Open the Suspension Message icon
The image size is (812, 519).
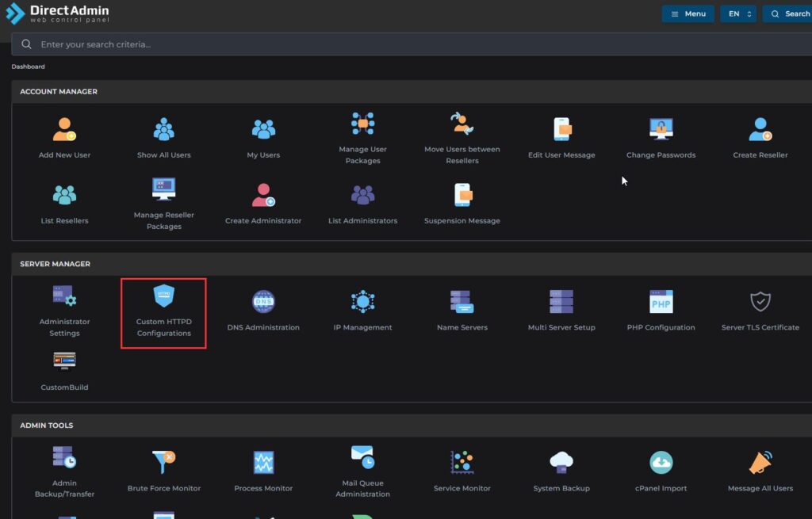462,195
